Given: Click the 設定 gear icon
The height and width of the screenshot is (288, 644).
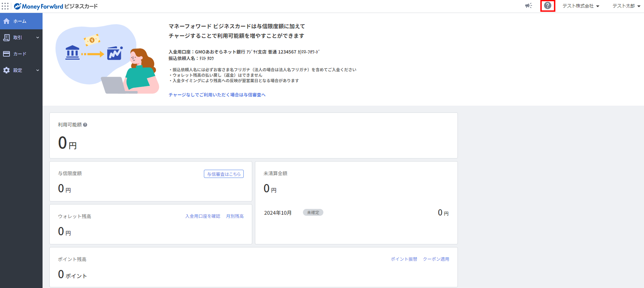Looking at the screenshot, I should tap(6, 70).
